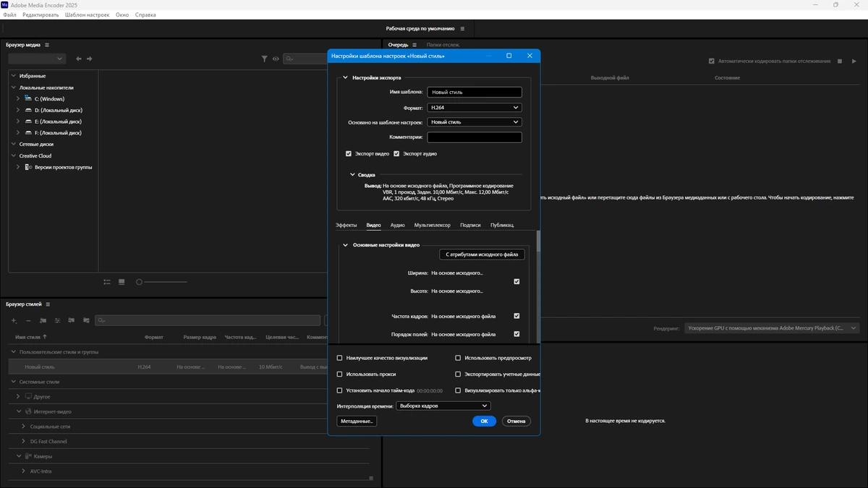The image size is (868, 488).
Task: Open the Media Browser path dropdown
Action: [x=37, y=59]
